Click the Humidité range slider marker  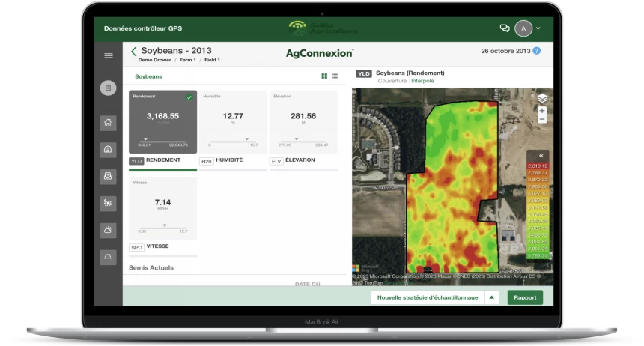pos(247,139)
